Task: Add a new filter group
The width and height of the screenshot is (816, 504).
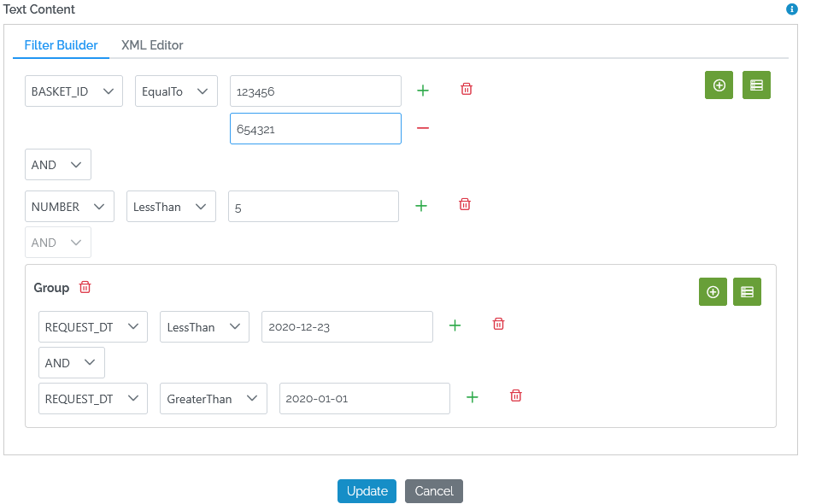Action: click(755, 85)
